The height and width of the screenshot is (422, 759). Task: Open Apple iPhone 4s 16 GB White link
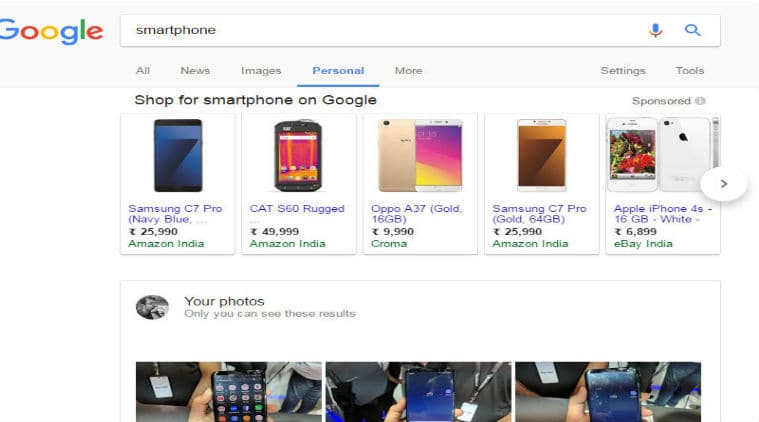pyautogui.click(x=663, y=213)
